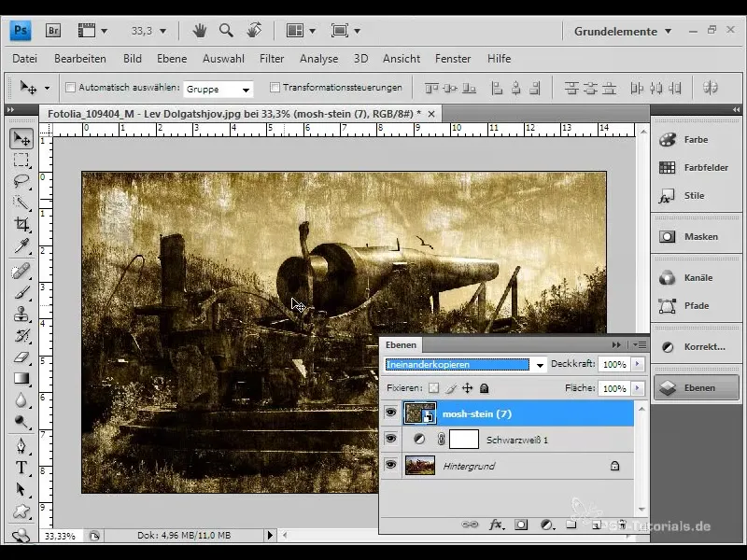Select the Ebenen panel tab
747x560 pixels.
(401, 344)
